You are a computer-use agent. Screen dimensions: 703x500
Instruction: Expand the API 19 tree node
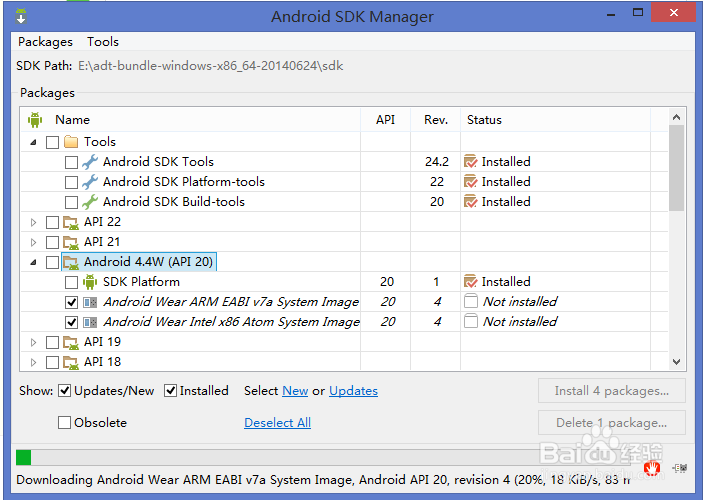[x=33, y=342]
